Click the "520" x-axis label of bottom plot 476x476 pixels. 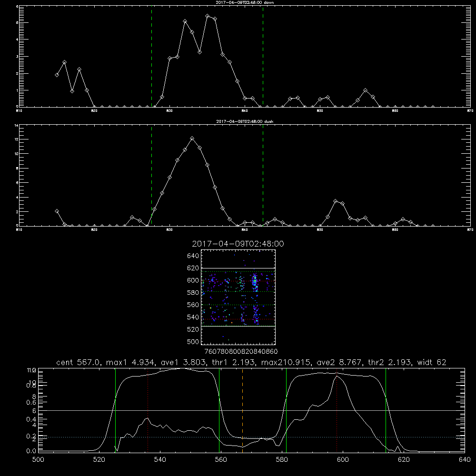point(99,459)
